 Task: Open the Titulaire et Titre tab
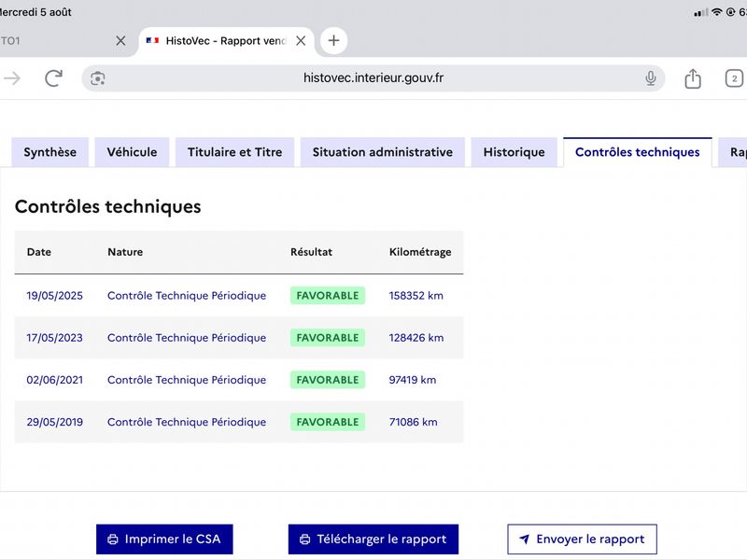(235, 152)
